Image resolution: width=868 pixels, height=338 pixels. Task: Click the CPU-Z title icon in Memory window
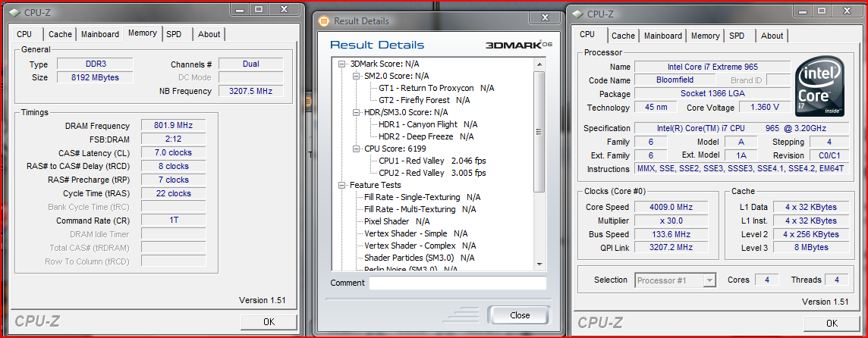click(14, 12)
